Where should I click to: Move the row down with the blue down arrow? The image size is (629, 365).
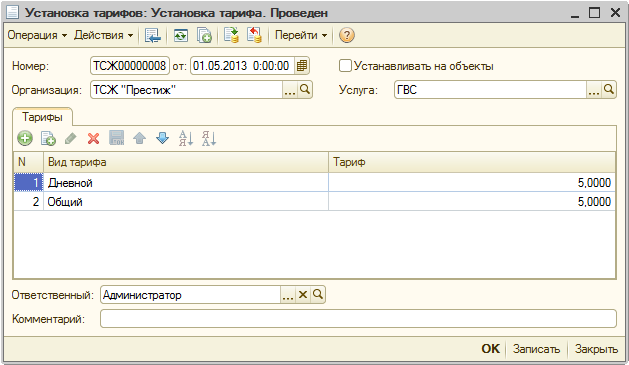tap(162, 138)
